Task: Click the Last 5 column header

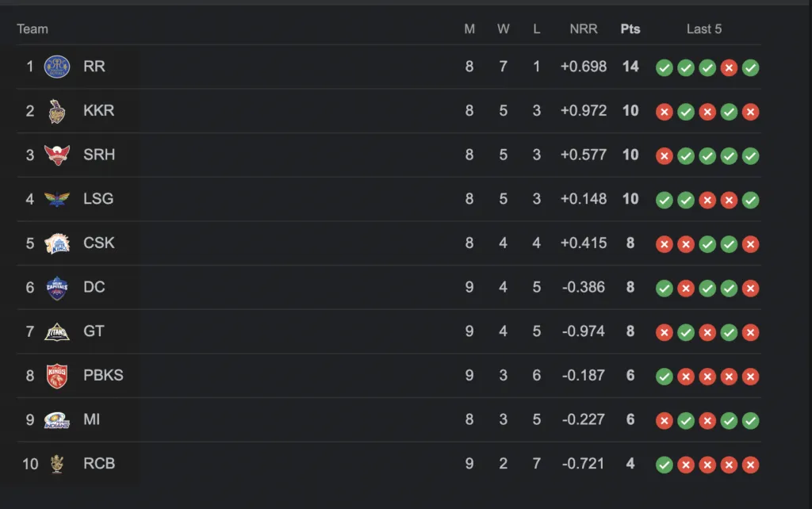Action: 704,29
